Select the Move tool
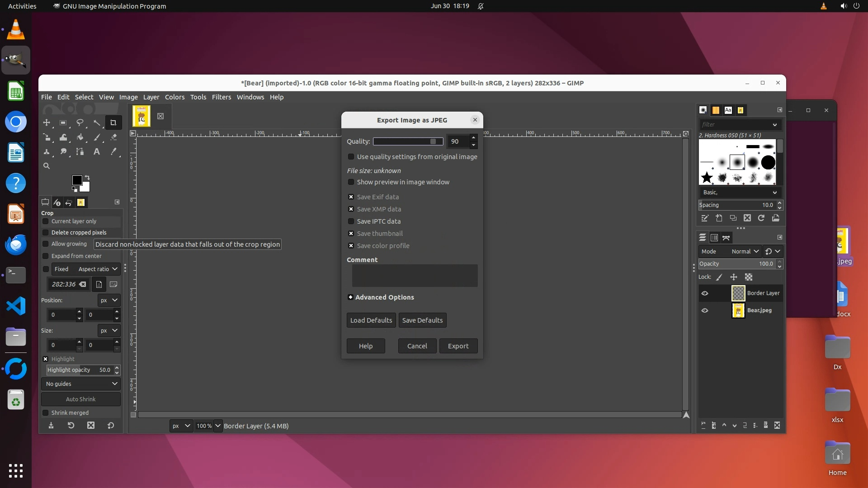This screenshot has width=868, height=488. pos(47,122)
